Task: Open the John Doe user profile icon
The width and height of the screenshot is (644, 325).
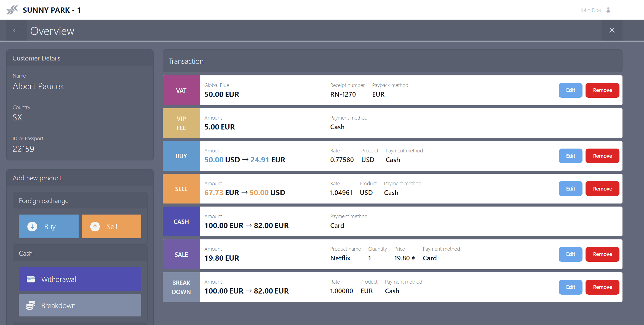Action: (x=608, y=10)
